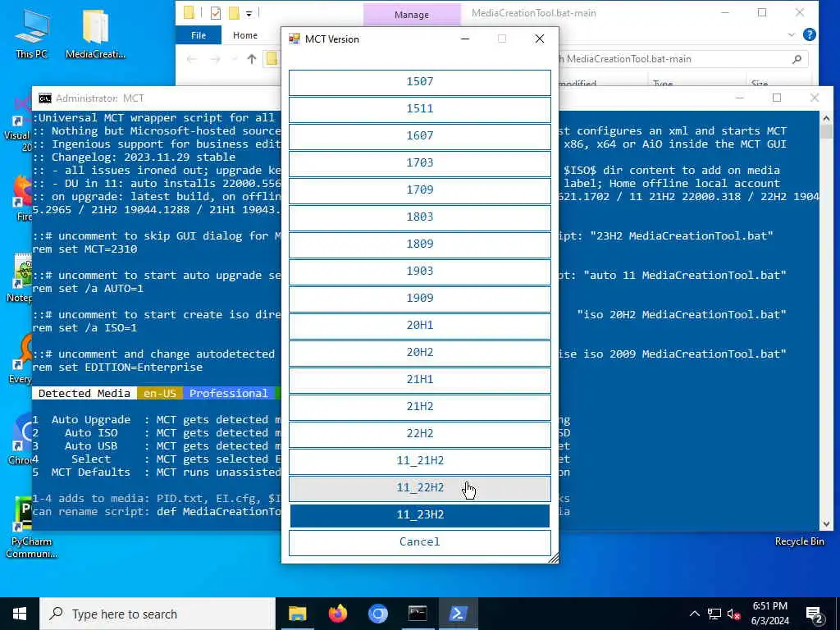
Task: Pick the 1607 version option
Action: click(x=419, y=136)
